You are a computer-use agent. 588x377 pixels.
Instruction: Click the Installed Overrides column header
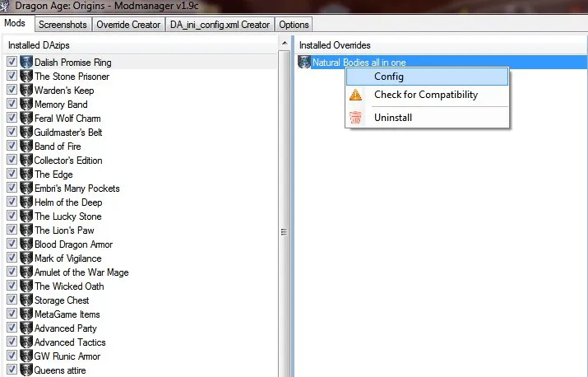[x=441, y=45]
